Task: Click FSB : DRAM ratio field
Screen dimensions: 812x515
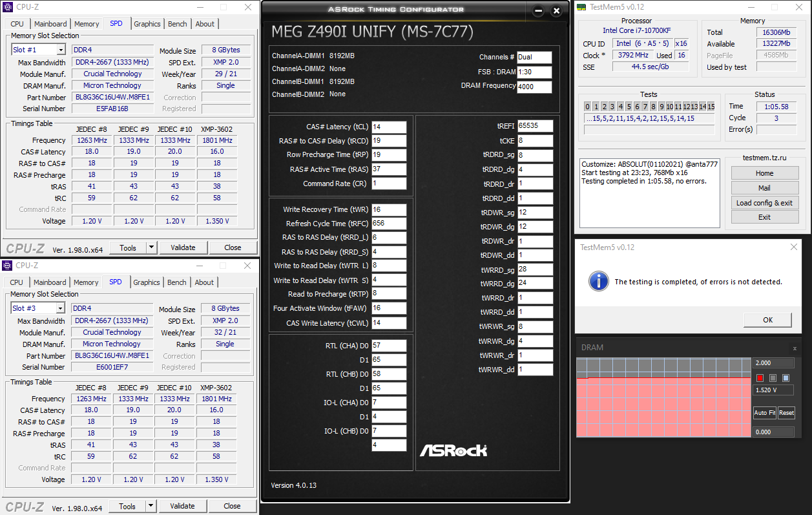Action: 534,72
